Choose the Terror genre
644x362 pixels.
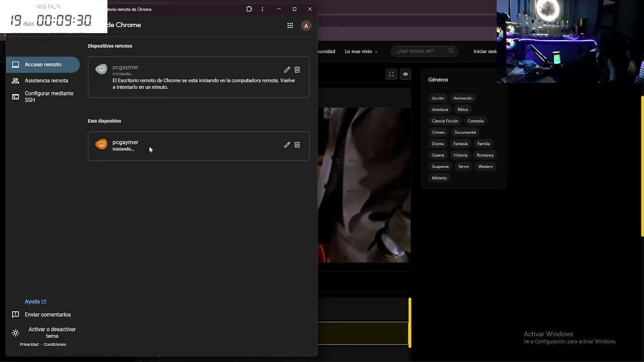click(463, 167)
